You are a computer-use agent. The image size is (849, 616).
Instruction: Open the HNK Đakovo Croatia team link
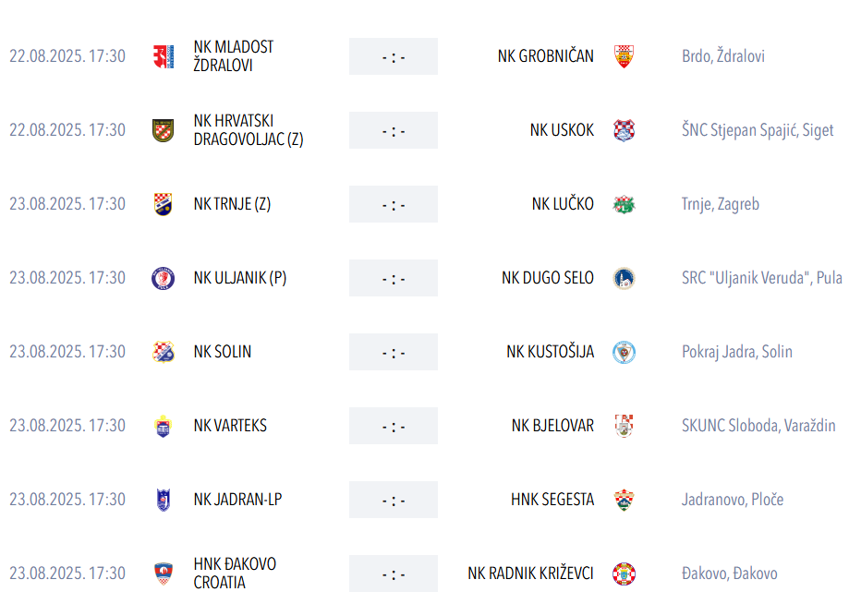click(x=235, y=574)
